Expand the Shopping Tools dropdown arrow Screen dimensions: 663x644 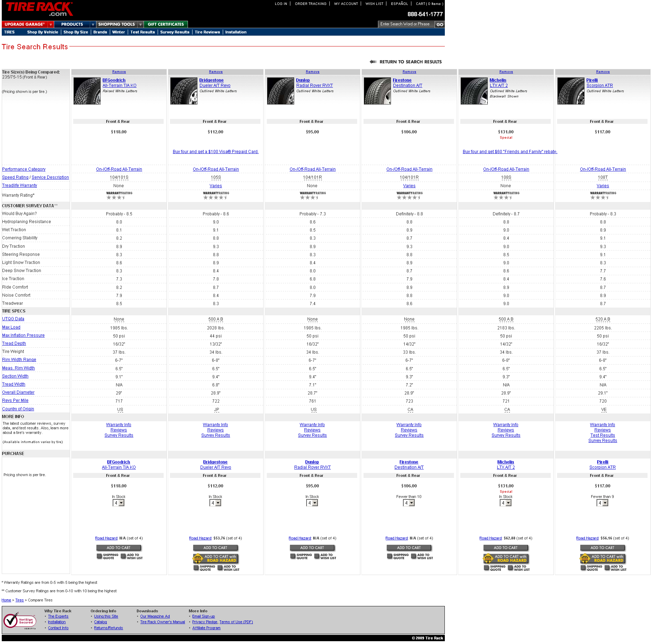140,24
